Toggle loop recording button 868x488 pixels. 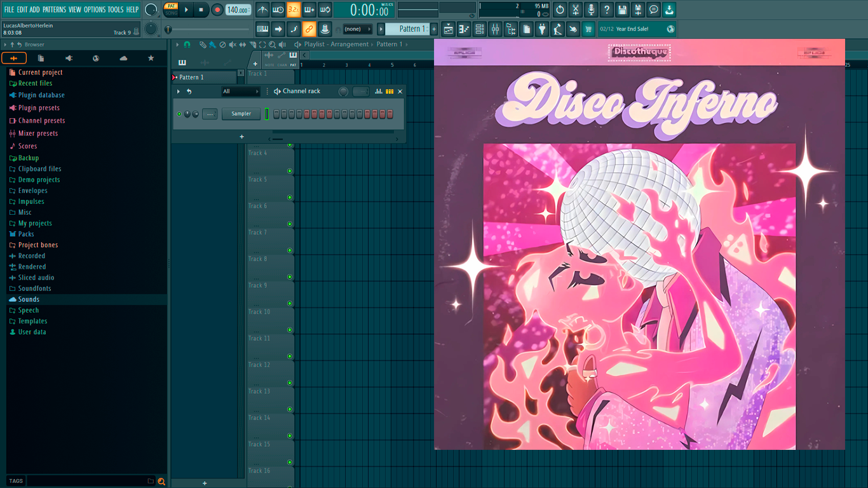[x=325, y=10]
